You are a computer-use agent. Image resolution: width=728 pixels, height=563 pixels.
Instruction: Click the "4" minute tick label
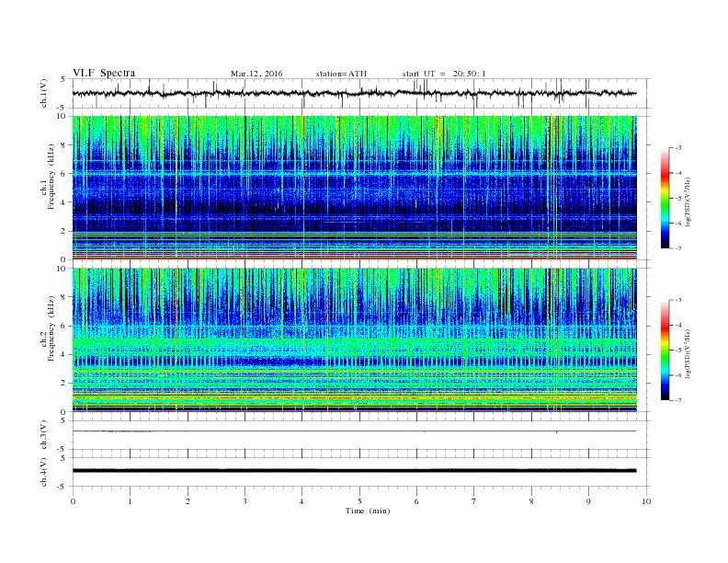pos(302,501)
